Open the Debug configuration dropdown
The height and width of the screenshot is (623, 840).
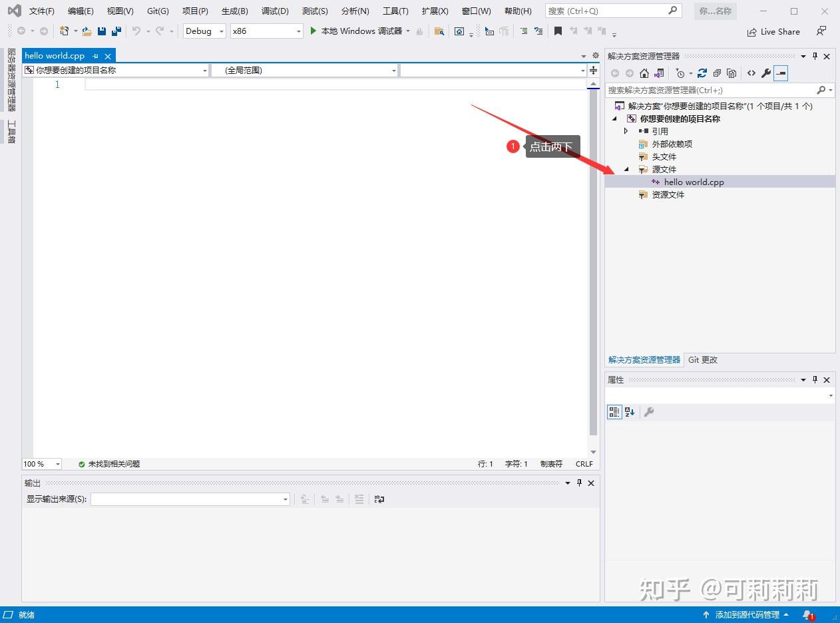[x=221, y=31]
